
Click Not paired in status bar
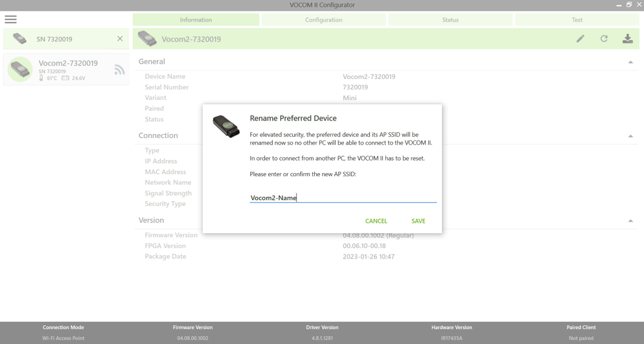[581, 338]
